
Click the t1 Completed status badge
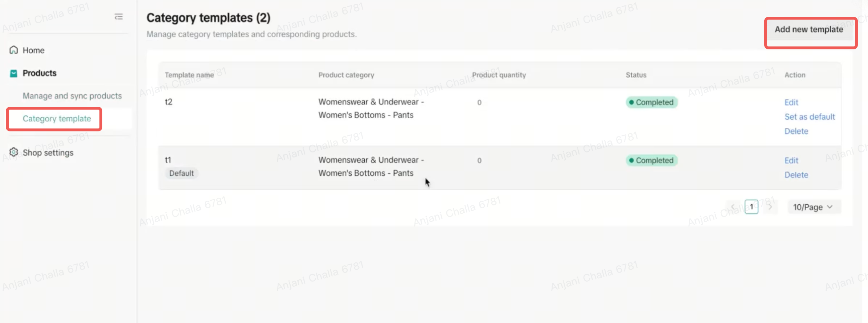[652, 160]
